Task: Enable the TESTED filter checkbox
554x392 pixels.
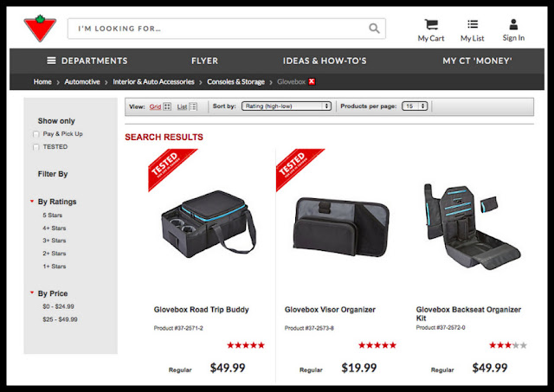Action: [35, 147]
